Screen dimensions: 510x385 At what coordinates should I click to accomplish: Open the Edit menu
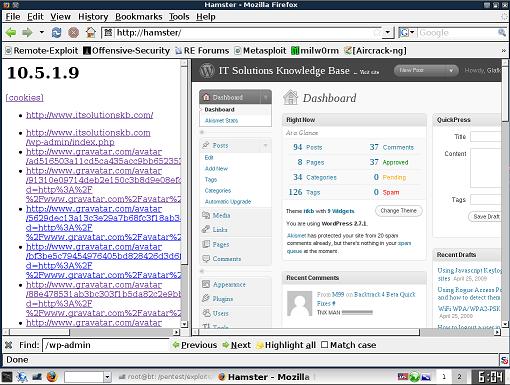click(x=35, y=17)
